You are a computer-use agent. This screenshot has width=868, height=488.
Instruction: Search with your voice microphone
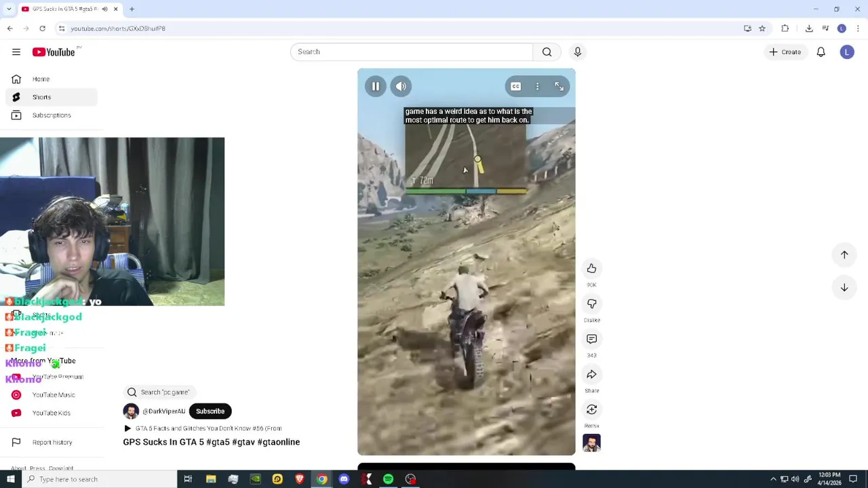tap(578, 52)
